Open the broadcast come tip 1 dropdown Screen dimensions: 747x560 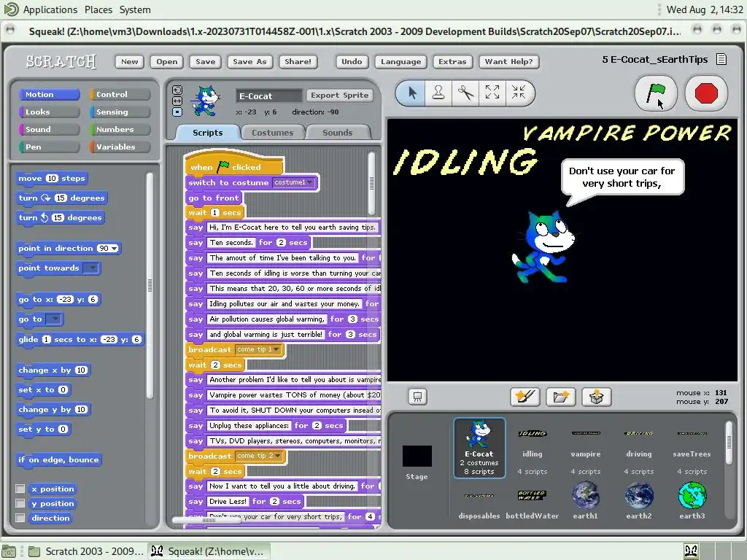(276, 349)
